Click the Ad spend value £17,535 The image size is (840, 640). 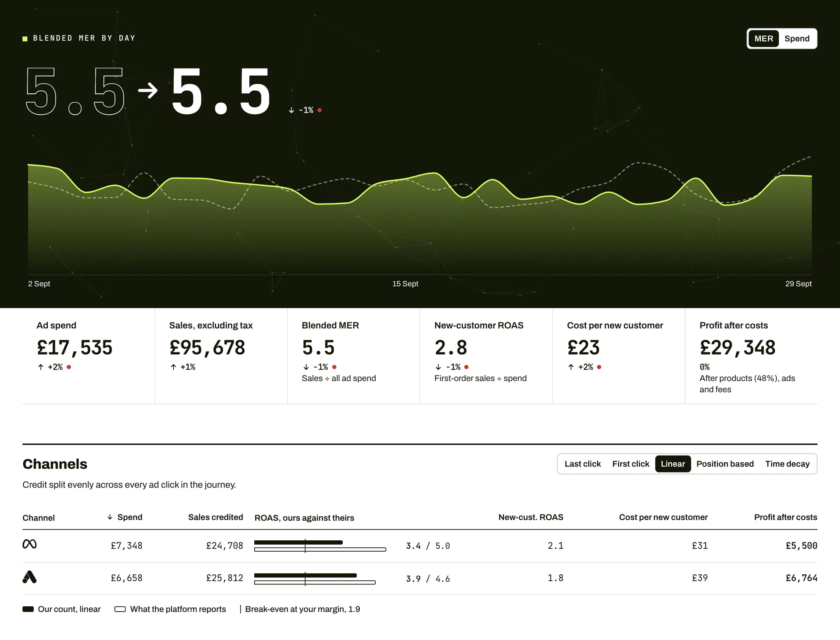(x=74, y=347)
